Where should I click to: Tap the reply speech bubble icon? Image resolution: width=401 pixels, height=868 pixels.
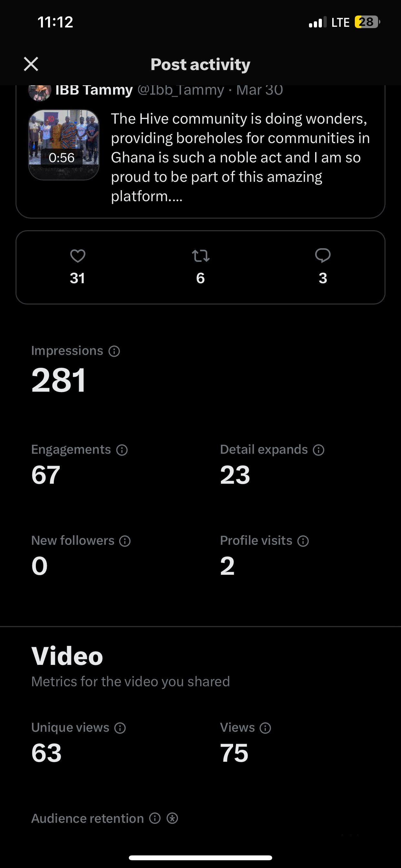[x=323, y=255]
